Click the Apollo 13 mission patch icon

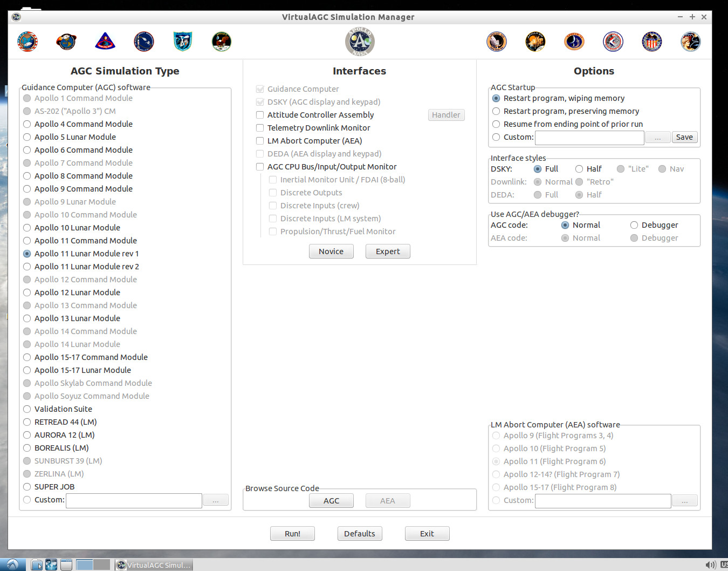535,42
